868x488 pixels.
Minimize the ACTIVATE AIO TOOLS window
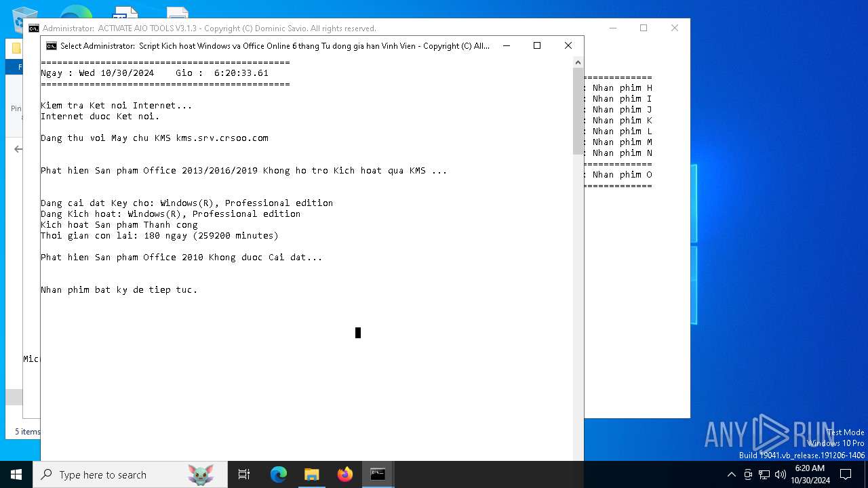613,28
